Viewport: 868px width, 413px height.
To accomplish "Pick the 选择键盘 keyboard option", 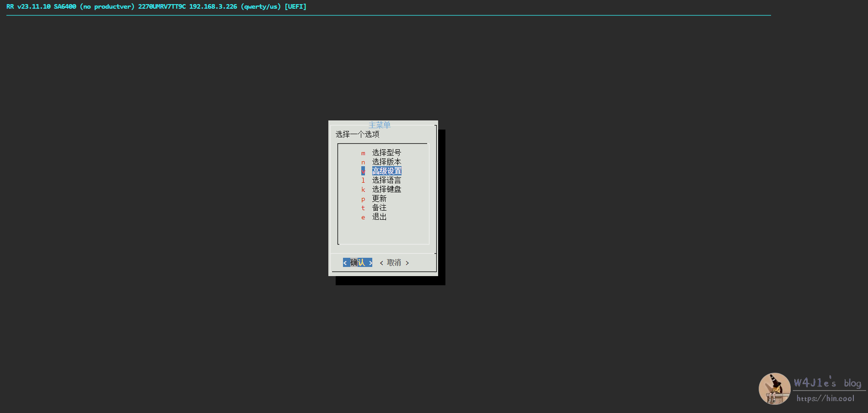I will point(386,189).
